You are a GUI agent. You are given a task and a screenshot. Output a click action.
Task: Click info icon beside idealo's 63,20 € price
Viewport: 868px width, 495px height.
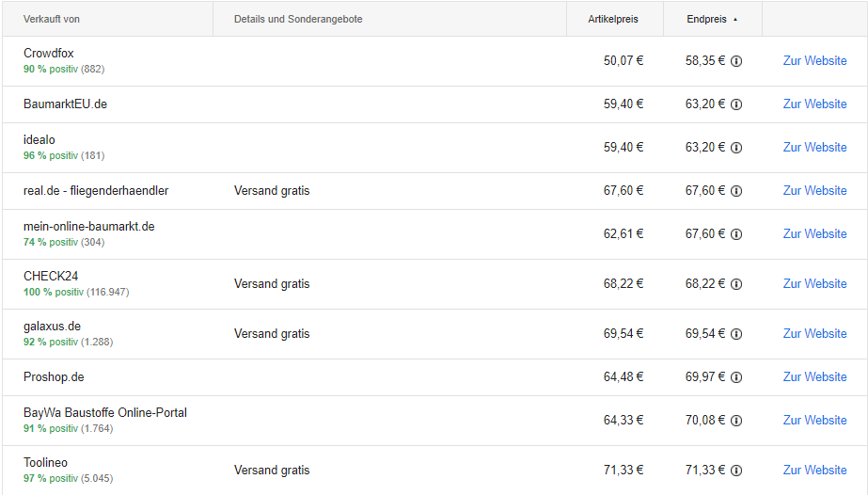pyautogui.click(x=736, y=148)
